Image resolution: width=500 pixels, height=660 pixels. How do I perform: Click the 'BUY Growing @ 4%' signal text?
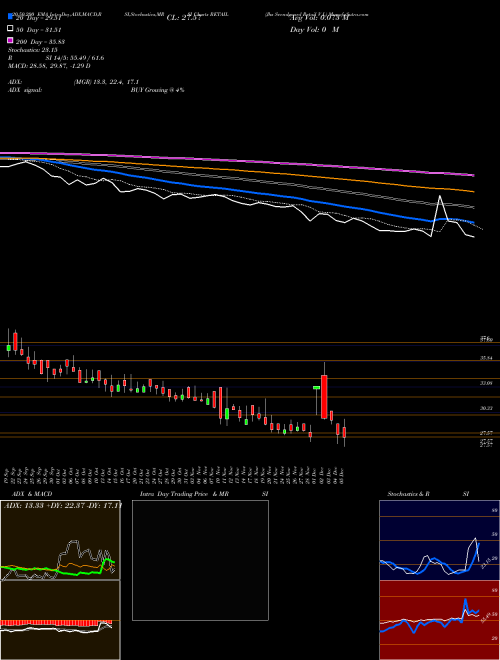pos(157,90)
